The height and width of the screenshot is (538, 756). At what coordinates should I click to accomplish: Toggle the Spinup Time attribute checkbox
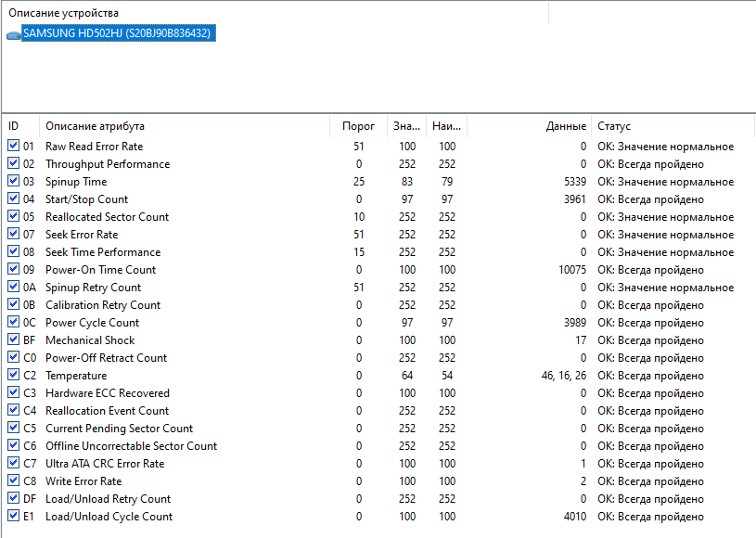click(x=13, y=182)
